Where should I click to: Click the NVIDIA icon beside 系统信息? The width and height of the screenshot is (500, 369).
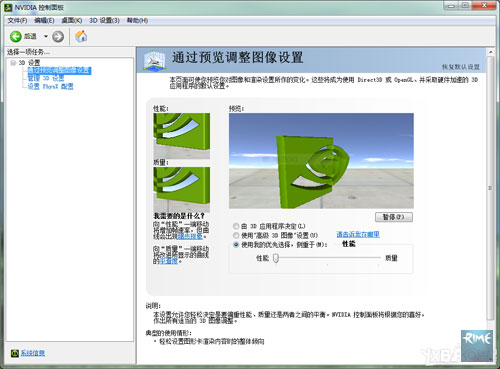coord(14,353)
